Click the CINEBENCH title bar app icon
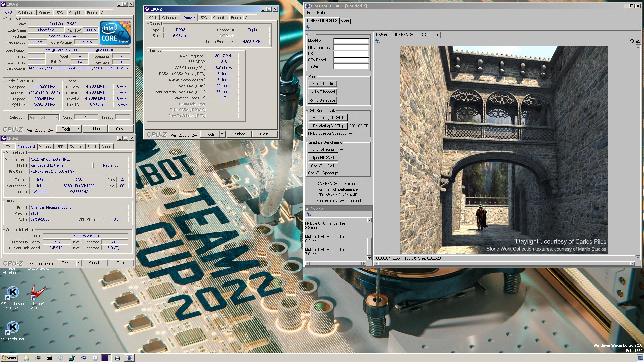The height and width of the screenshot is (362, 644). (307, 6)
